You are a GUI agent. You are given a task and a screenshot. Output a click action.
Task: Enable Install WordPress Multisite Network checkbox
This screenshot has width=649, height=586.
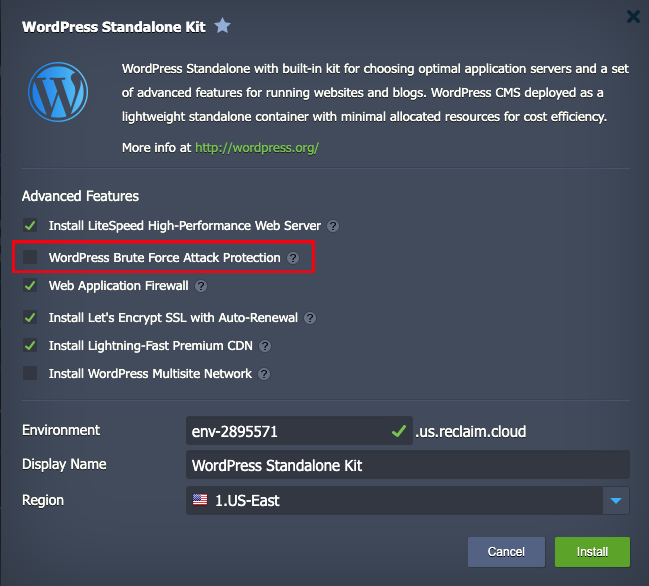[30, 373]
